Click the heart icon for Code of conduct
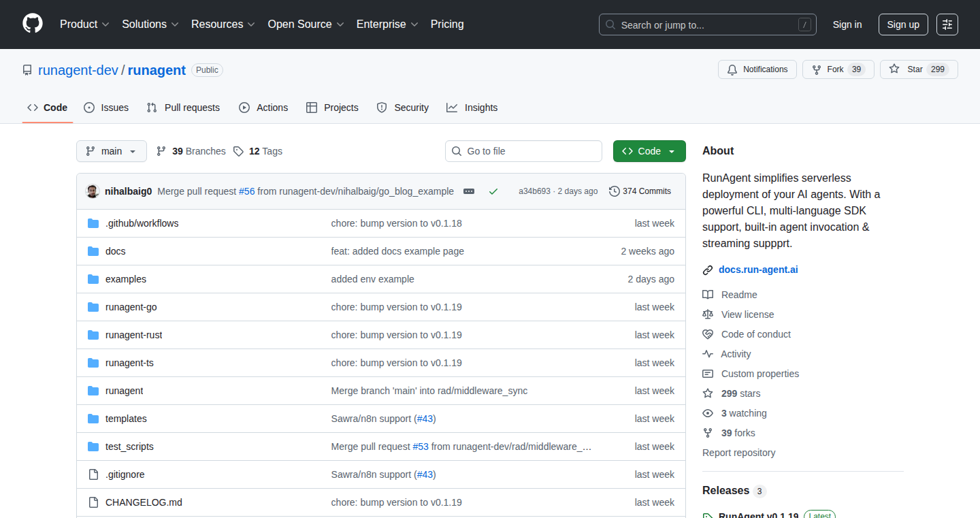The image size is (980, 518). [x=708, y=334]
